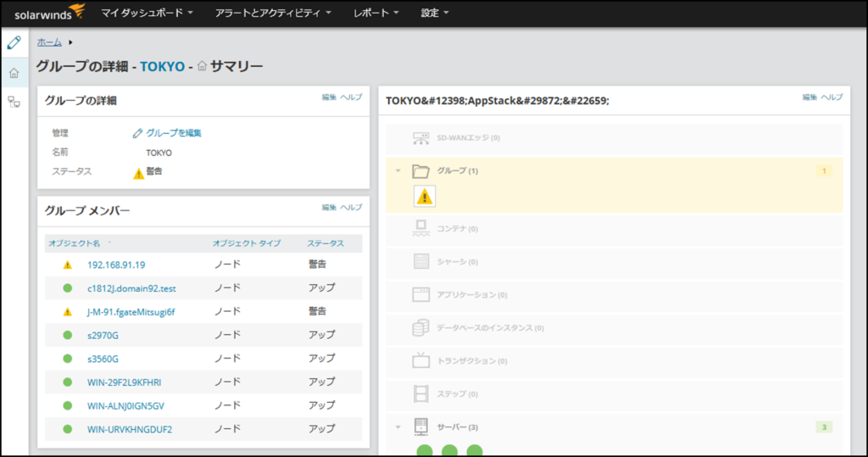Sort by オブジェクト名 column header
The image size is (868, 457).
tap(75, 243)
